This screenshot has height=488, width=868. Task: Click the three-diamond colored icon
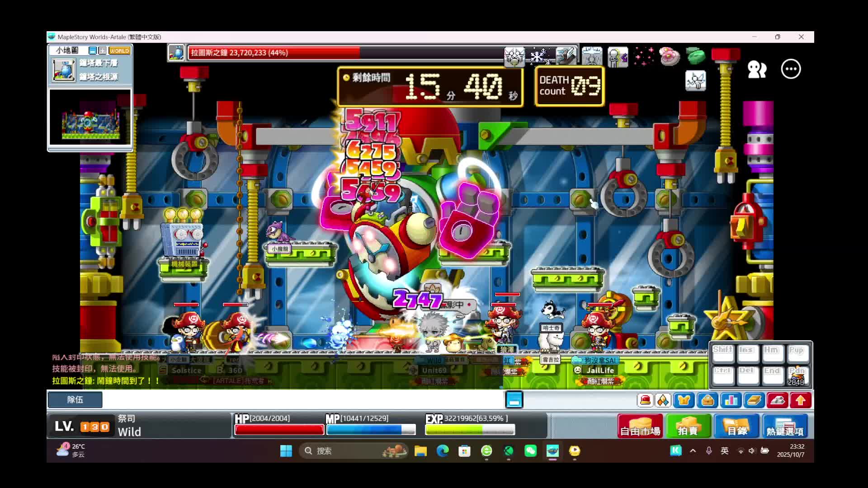[663, 400]
